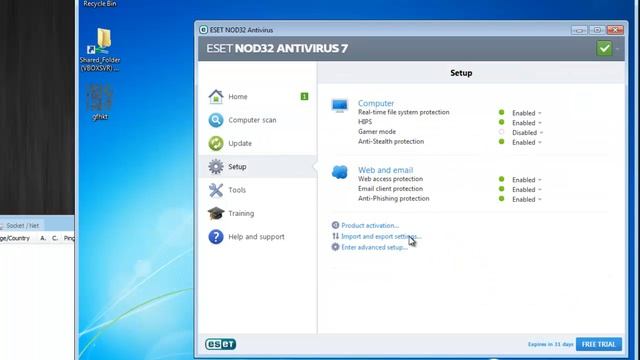The height and width of the screenshot is (360, 640).
Task: Open the Enabled dropdown for HIPS
Action: pyautogui.click(x=527, y=123)
